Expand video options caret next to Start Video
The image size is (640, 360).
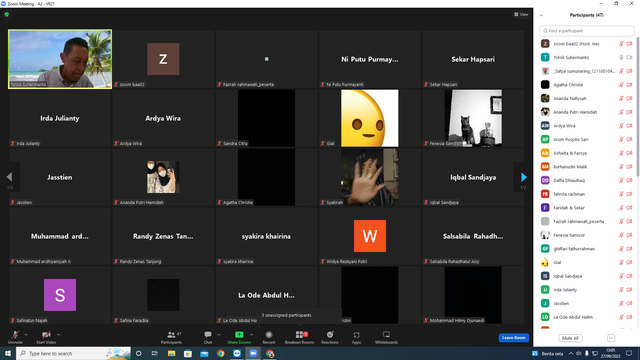pyautogui.click(x=58, y=335)
